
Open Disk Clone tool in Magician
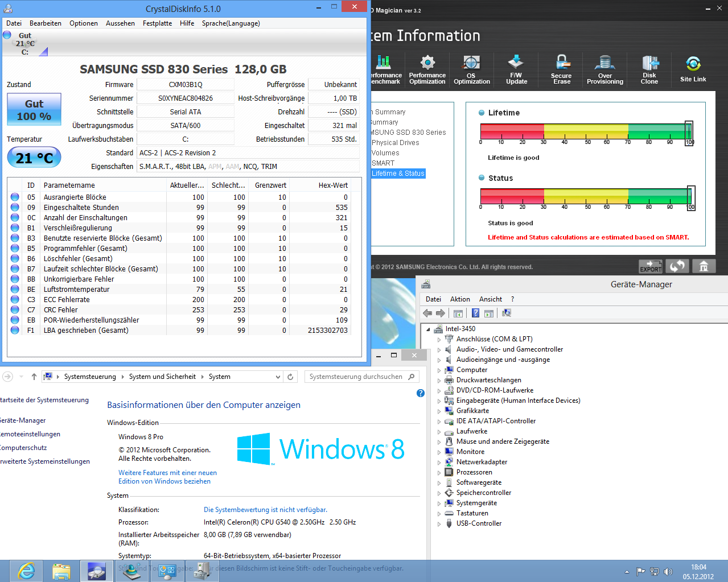click(x=649, y=69)
